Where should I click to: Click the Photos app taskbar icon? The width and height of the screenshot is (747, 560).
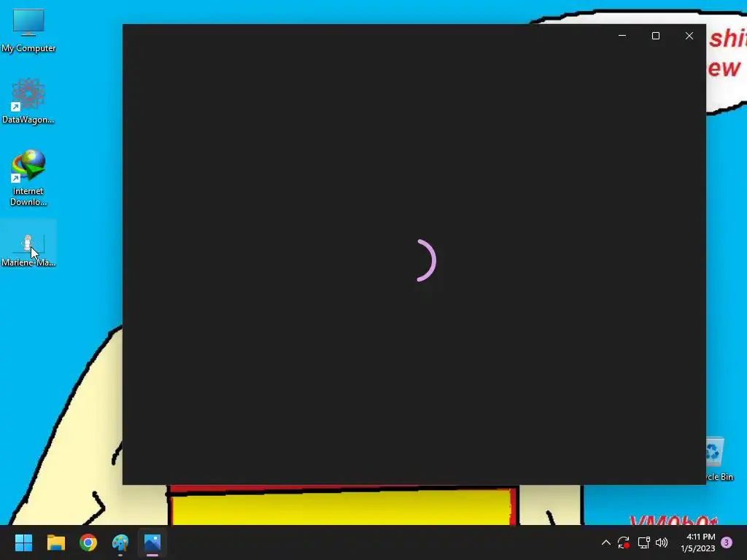152,542
